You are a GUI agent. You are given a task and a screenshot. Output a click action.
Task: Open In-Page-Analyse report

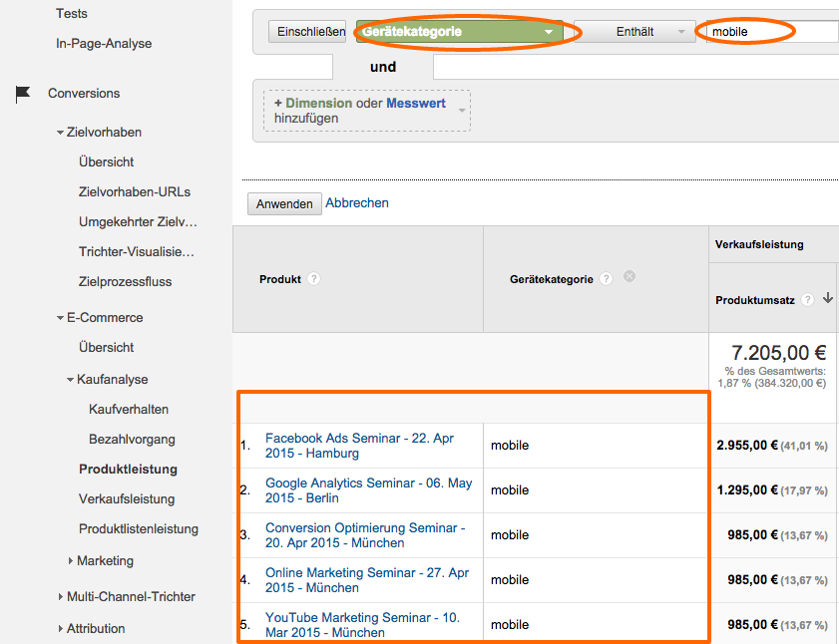coord(104,44)
